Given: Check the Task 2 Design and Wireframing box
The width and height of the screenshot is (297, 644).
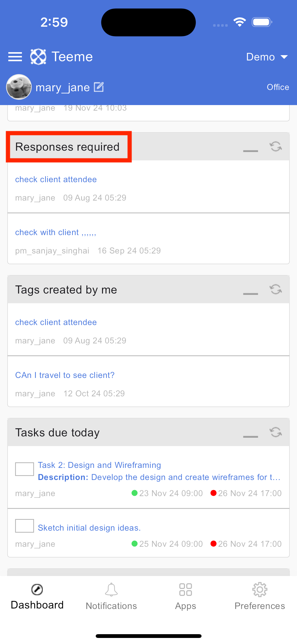Looking at the screenshot, I should coord(24,469).
